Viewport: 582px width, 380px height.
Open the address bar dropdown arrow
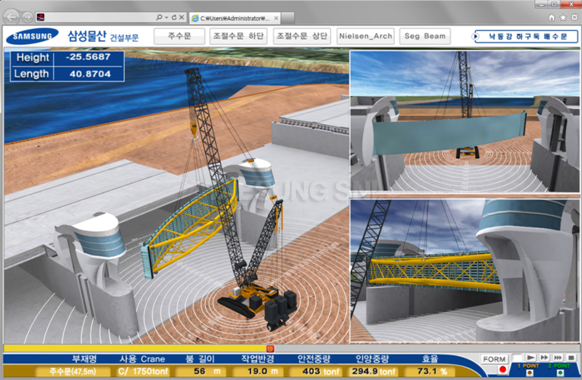(x=167, y=17)
